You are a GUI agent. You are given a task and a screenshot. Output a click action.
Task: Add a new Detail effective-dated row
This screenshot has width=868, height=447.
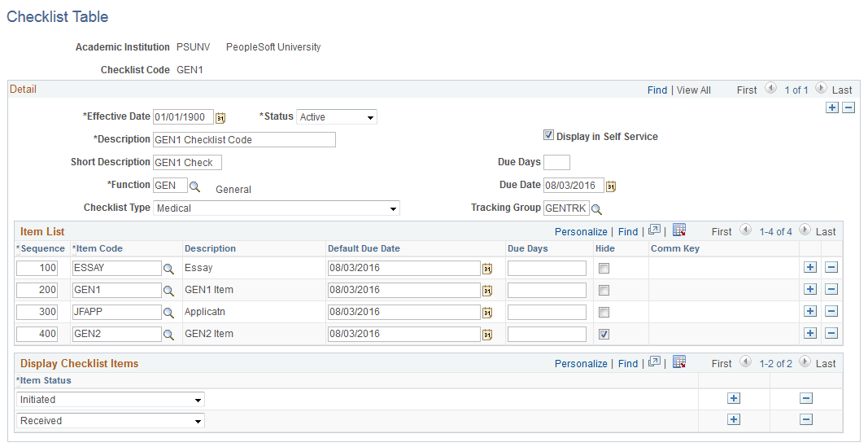[x=832, y=107]
